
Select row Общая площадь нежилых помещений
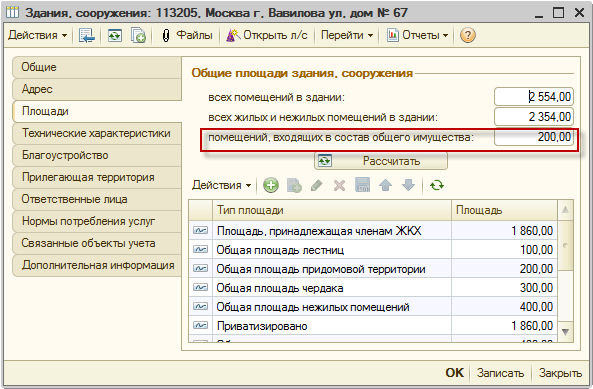pyautogui.click(x=373, y=307)
